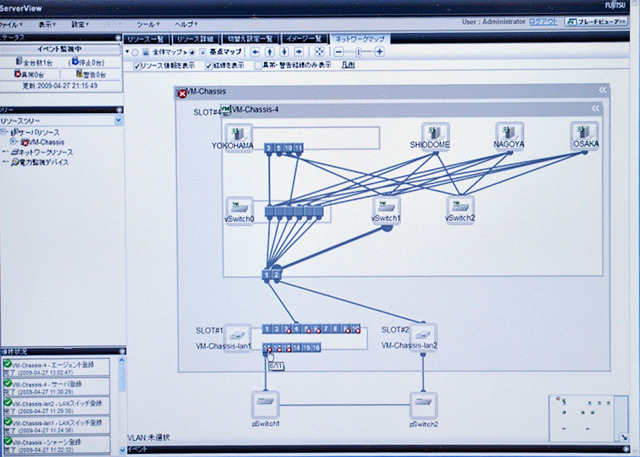Select the OSAKA server icon
This screenshot has width=640, height=457.
[x=584, y=133]
